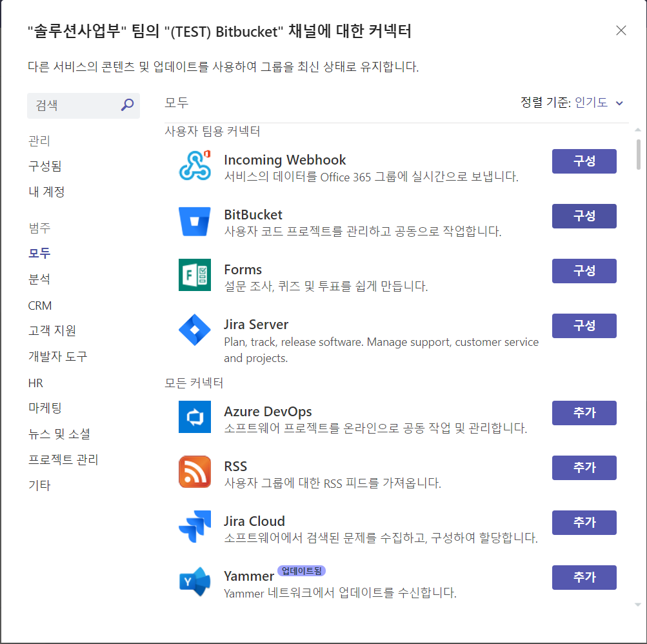Click the Forms title text
The width and height of the screenshot is (647, 644).
243,270
